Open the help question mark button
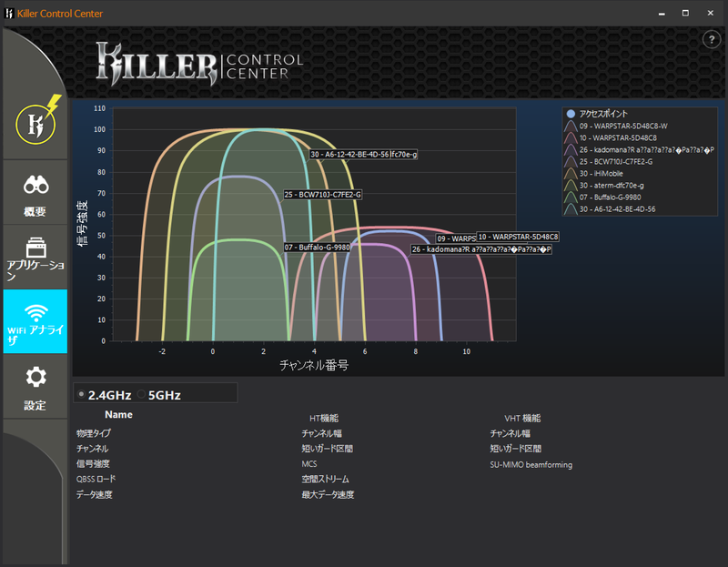The image size is (728, 567). pyautogui.click(x=712, y=40)
